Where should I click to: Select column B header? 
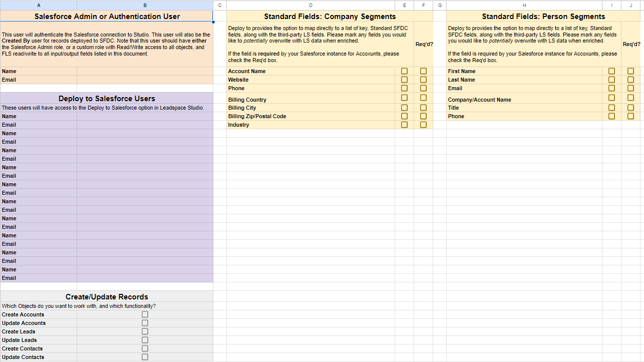click(x=145, y=5)
